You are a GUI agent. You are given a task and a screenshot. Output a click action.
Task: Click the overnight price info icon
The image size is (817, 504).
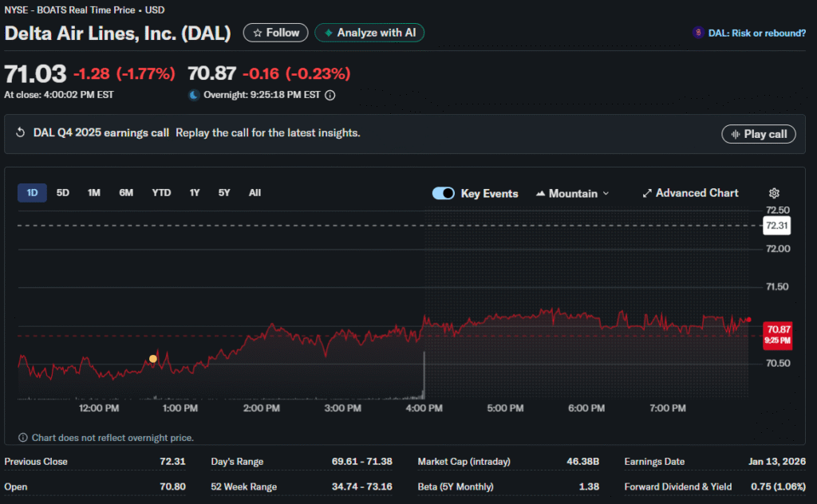pos(330,95)
